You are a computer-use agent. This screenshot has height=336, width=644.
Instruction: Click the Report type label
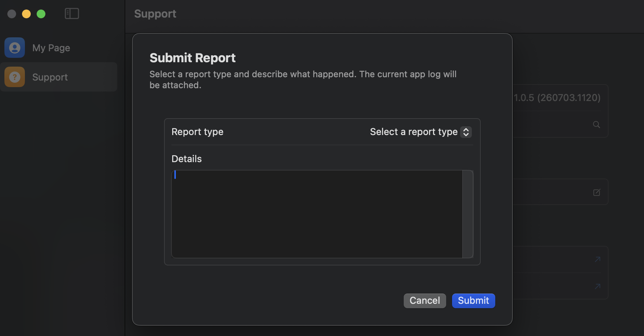(197, 132)
